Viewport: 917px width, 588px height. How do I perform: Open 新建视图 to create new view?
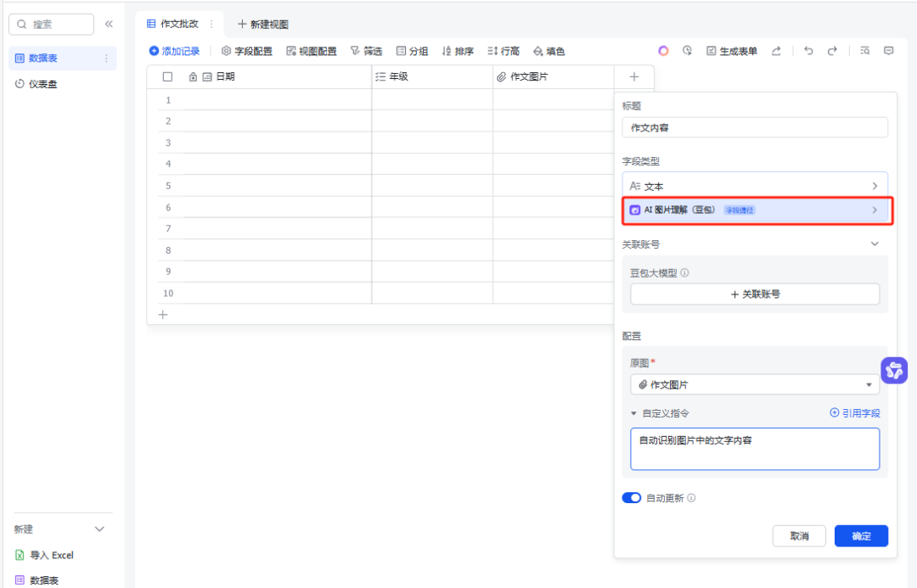pyautogui.click(x=263, y=24)
